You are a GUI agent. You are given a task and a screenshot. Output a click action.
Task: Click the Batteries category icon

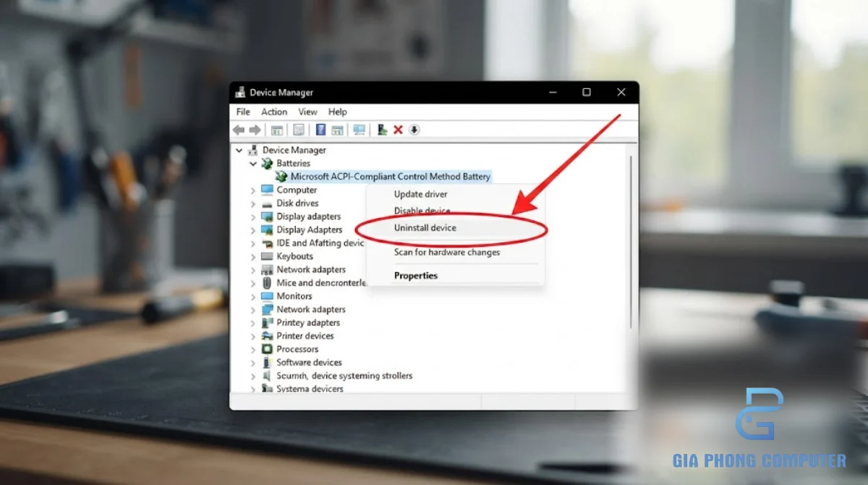[267, 164]
